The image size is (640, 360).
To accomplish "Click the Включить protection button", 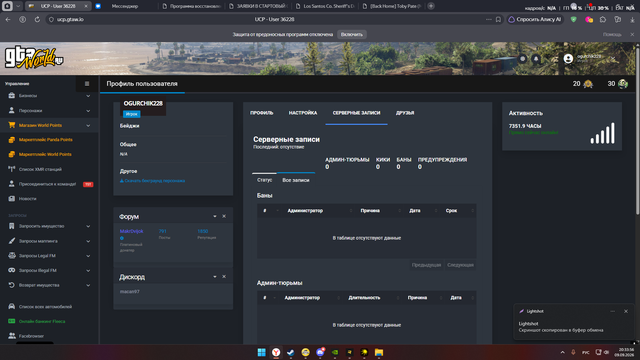I will pos(351,34).
